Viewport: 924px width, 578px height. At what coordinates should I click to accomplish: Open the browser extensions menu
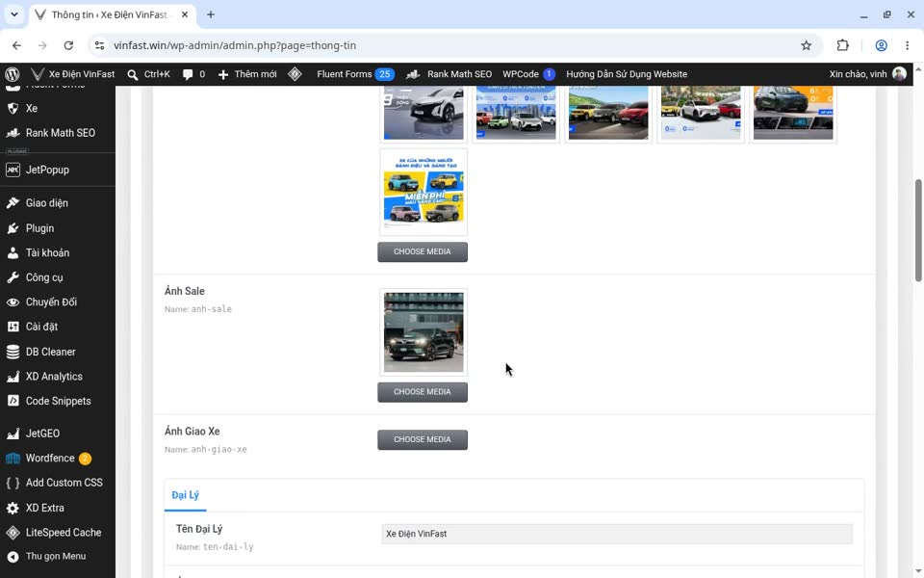843,45
